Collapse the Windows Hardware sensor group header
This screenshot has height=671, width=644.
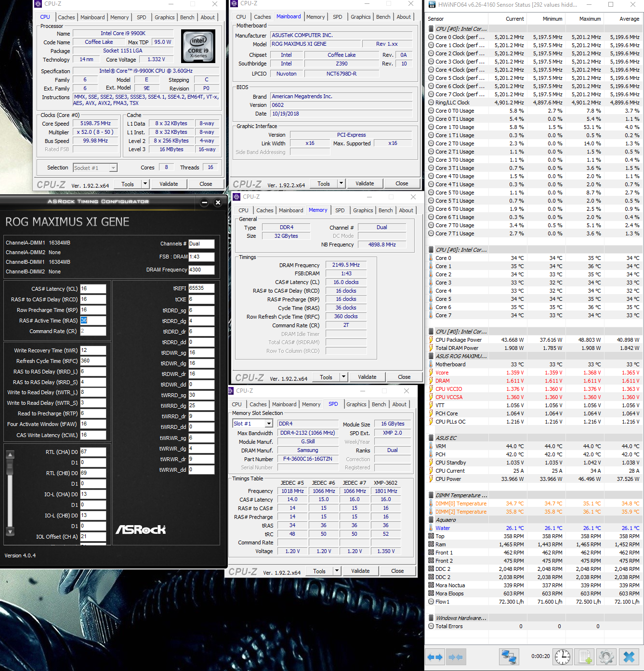460,618
